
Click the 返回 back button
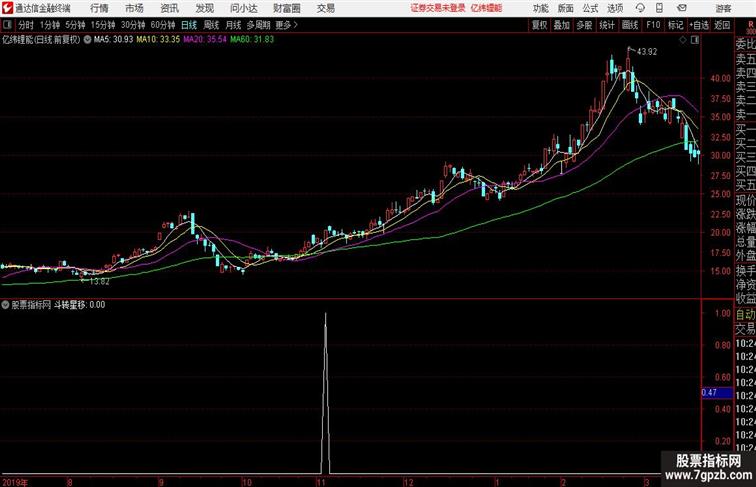click(x=722, y=25)
